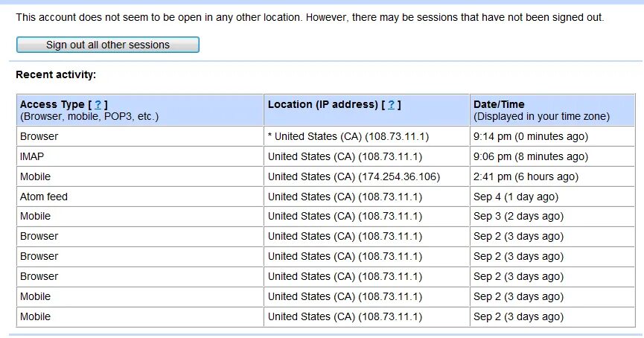Click the Browser cell in the first row

pos(39,136)
